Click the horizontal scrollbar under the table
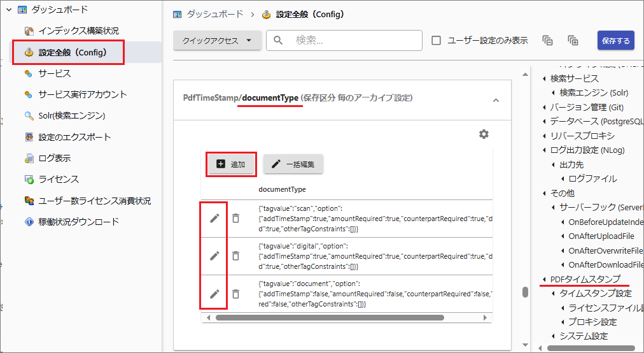 pyautogui.click(x=330, y=317)
